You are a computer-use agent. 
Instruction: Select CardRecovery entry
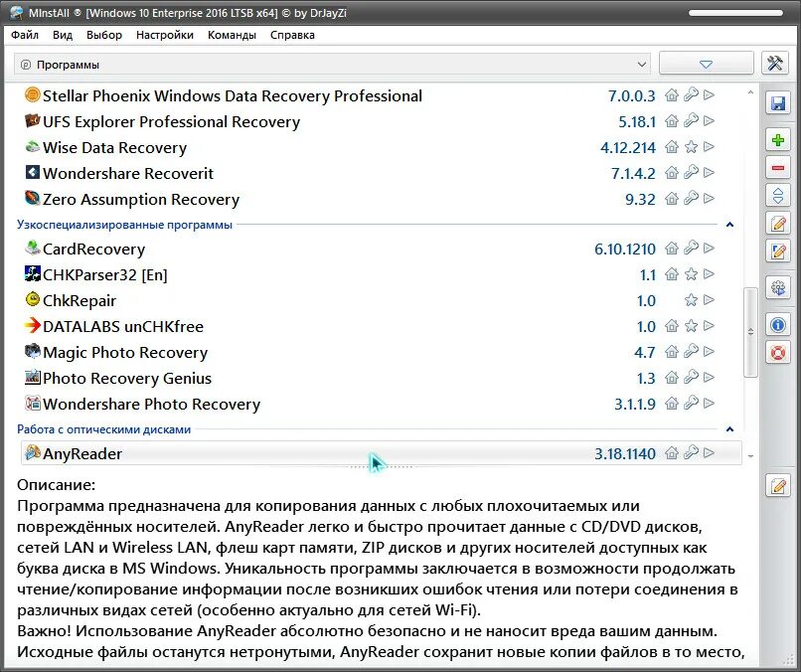coord(93,249)
